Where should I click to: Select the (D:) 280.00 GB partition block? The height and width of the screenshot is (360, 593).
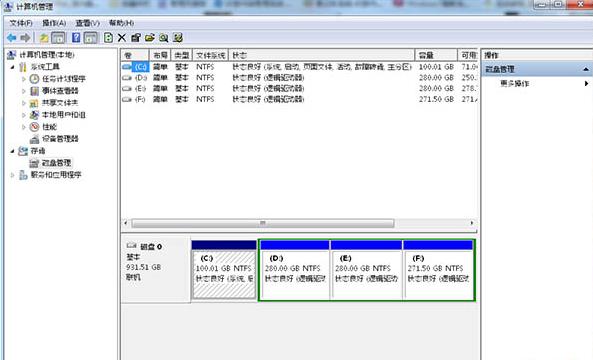[x=295, y=270]
